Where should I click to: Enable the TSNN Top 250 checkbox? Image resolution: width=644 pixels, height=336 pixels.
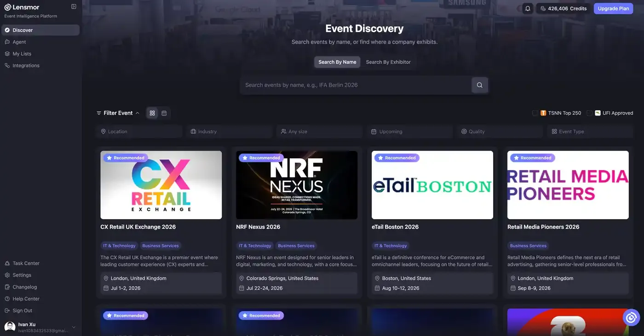point(535,113)
